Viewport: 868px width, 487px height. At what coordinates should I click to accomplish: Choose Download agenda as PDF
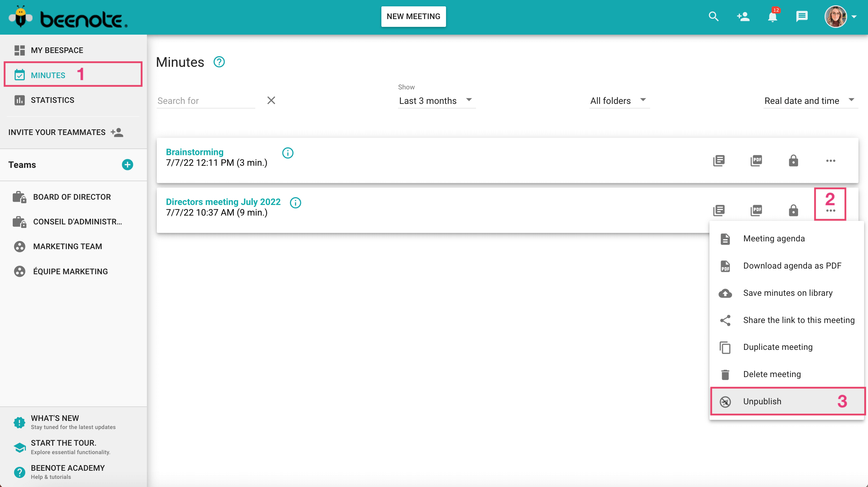point(787,266)
